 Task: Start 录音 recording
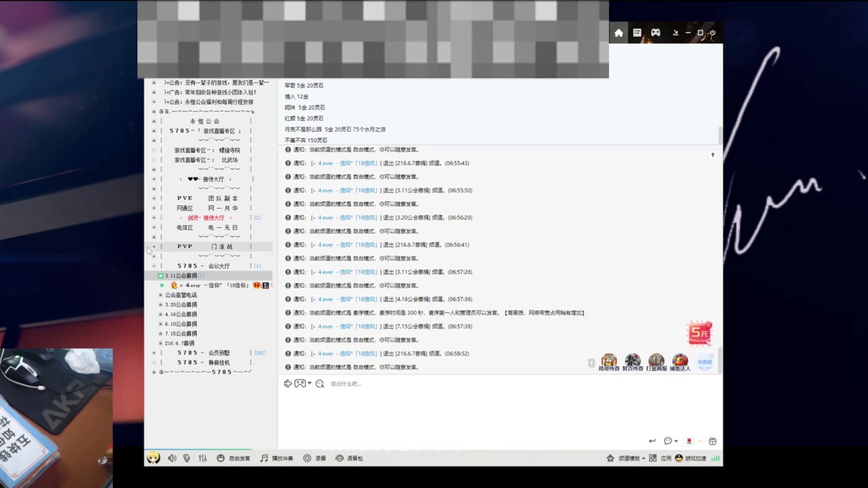(315, 458)
